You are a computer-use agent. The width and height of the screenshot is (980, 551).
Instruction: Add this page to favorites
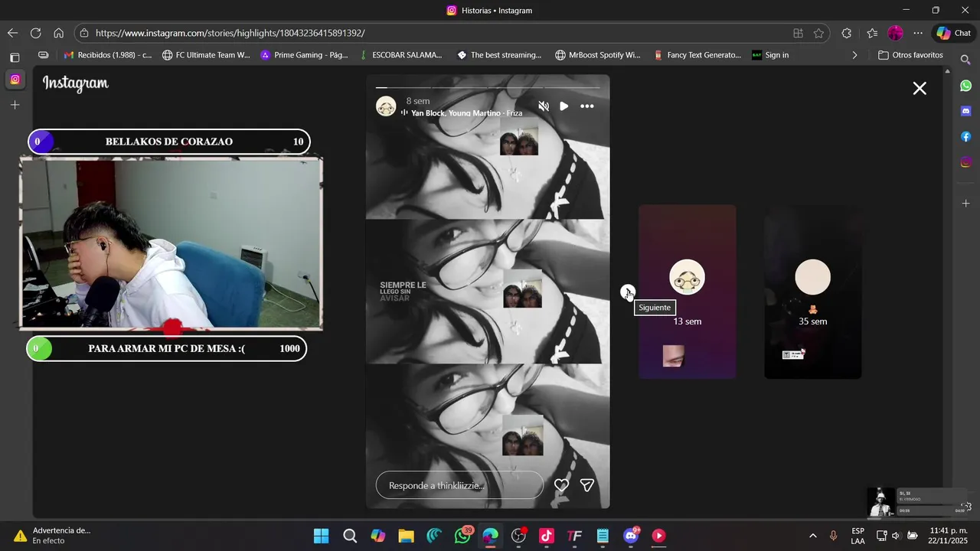[818, 33]
